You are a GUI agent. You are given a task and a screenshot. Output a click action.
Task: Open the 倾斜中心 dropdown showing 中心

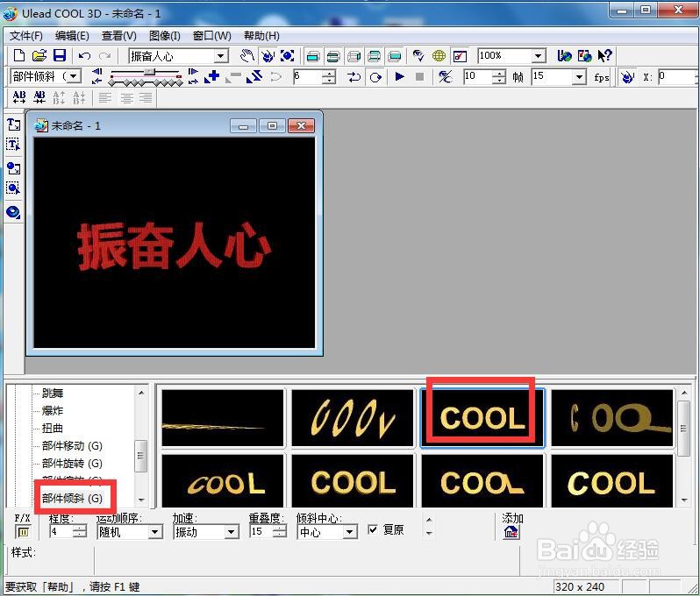349,532
